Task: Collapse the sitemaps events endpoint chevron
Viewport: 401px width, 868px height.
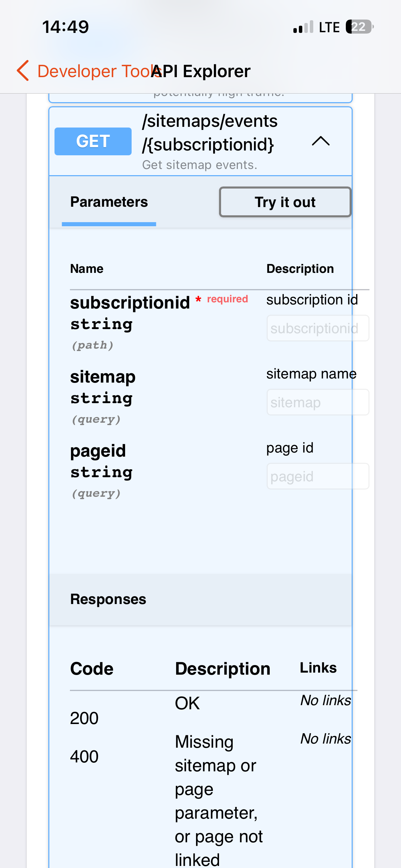Action: coord(320,141)
